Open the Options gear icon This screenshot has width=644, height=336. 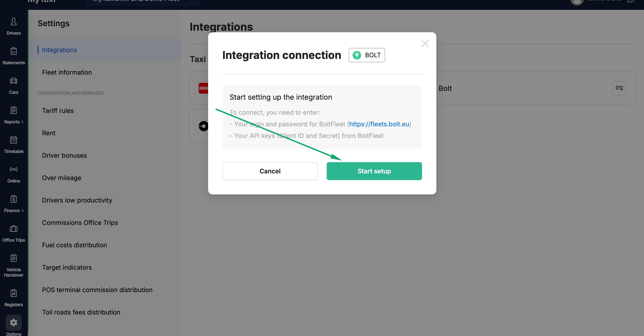(13, 323)
